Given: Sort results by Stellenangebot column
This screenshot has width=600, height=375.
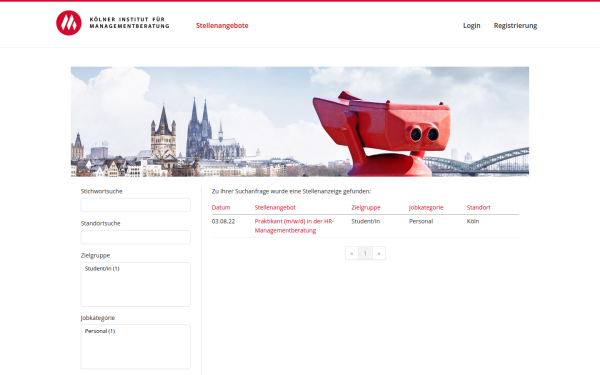Looking at the screenshot, I should [275, 207].
